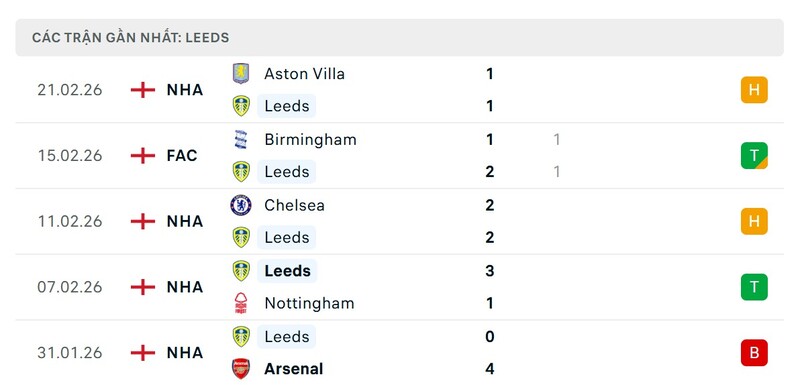Click header Các trận gần nhất: Leeds
This screenshot has height=385, width=800.
[x=131, y=38]
